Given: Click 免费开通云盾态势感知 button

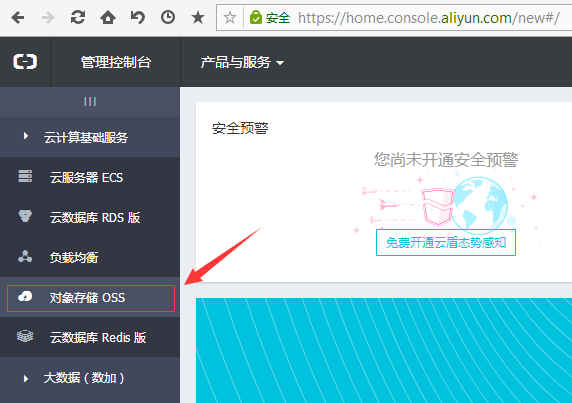Looking at the screenshot, I should click(446, 242).
